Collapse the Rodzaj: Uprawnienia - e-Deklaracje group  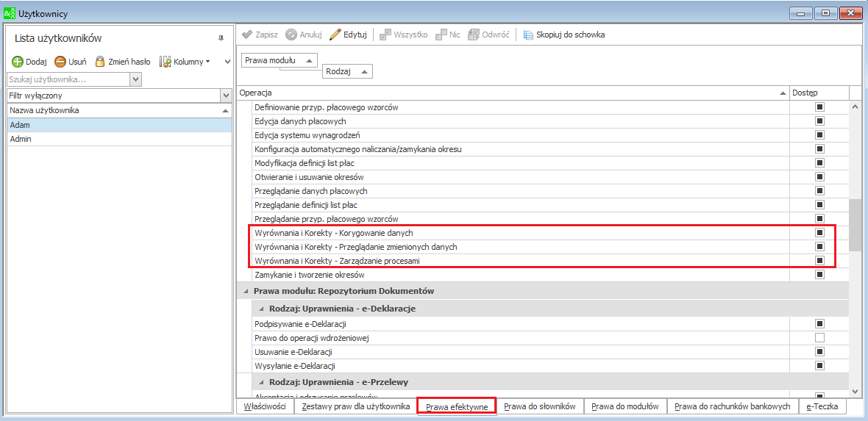[x=261, y=309]
